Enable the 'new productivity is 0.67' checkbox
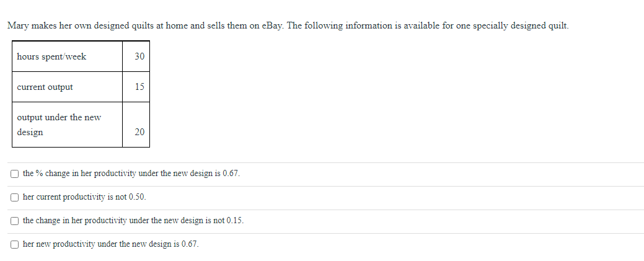The width and height of the screenshot is (644, 261). coord(14,244)
